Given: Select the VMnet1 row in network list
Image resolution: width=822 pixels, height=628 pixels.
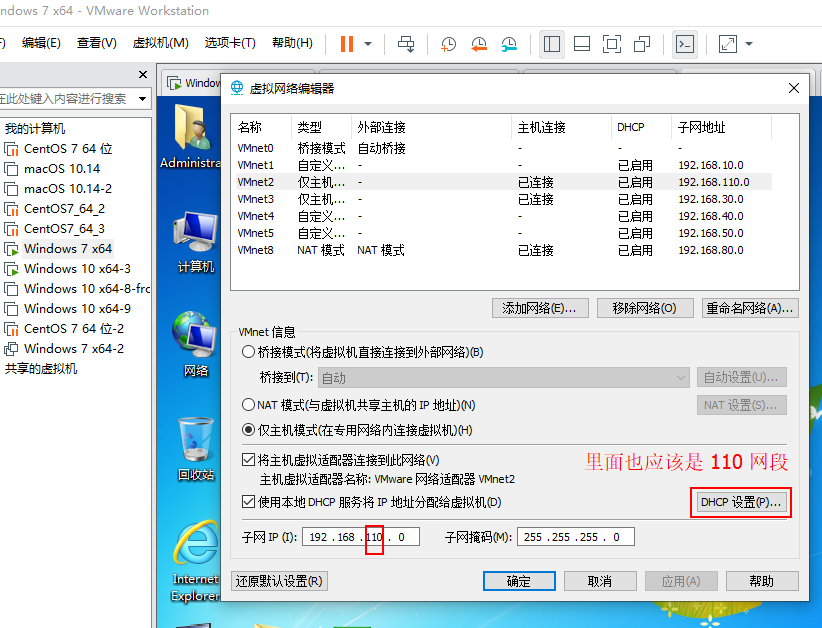Looking at the screenshot, I should click(504, 165).
